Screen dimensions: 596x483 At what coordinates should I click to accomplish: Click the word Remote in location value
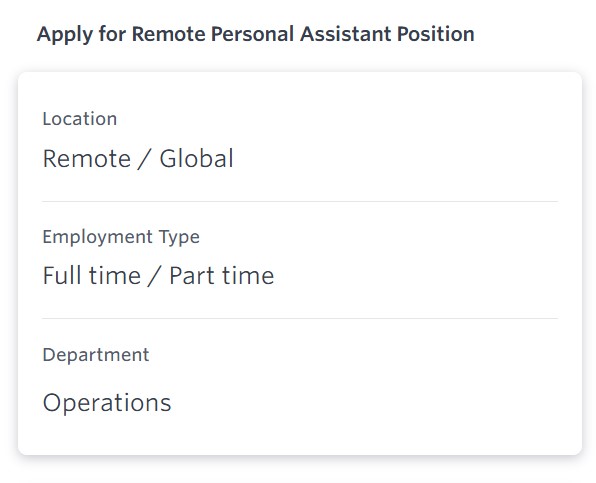[87, 158]
